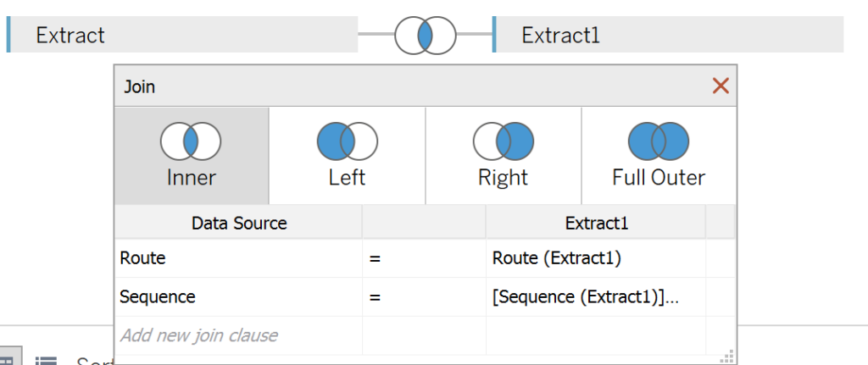Select the Inner join type
Viewport: 868px width, 365px height.
pos(192,155)
